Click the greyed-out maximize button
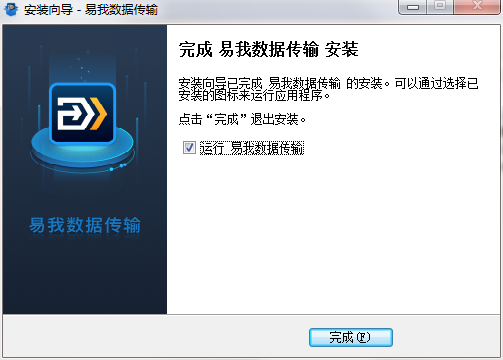 [440, 7]
